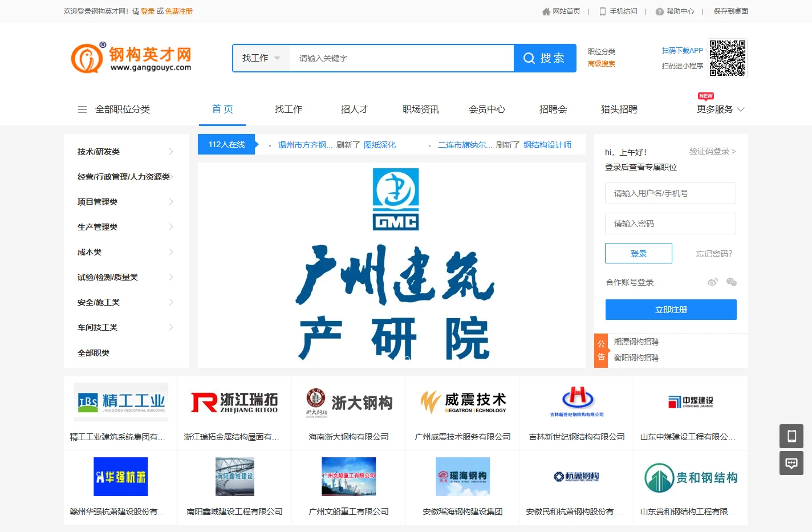
Task: Expand 生产管理类 category
Action: (125, 227)
